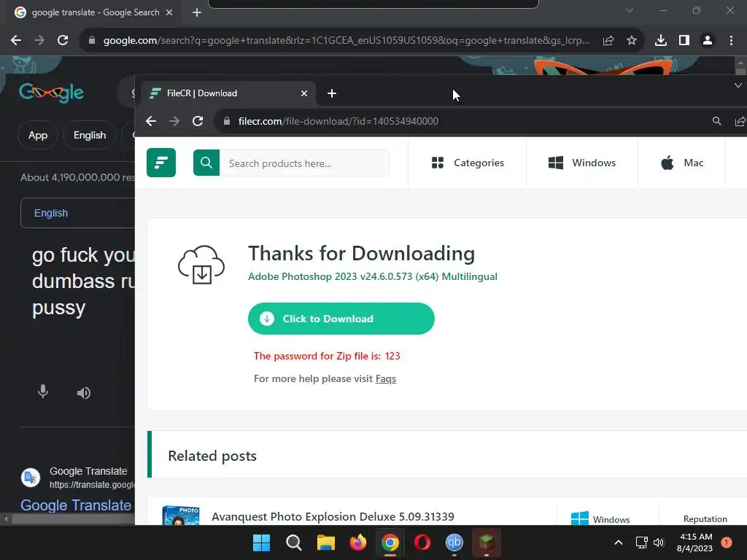Open the Mac menu item
The width and height of the screenshot is (747, 560).
[682, 163]
